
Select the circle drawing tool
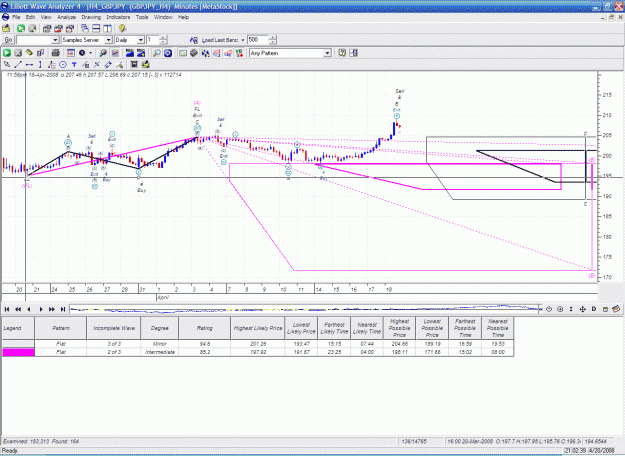(63, 64)
